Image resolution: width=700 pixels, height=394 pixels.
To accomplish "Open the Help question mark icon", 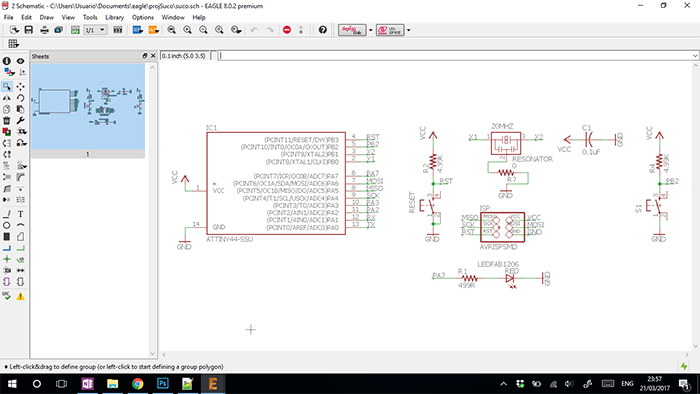I will [x=323, y=30].
